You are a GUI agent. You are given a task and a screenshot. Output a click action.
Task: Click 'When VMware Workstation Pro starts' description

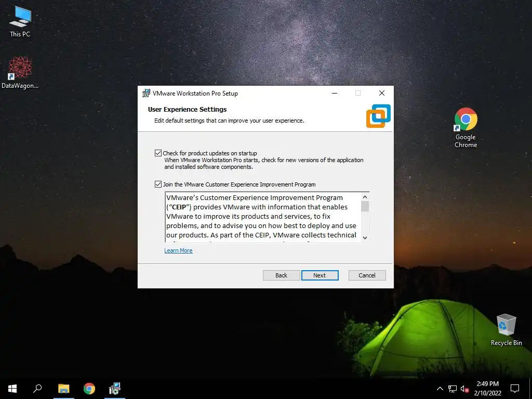264,163
